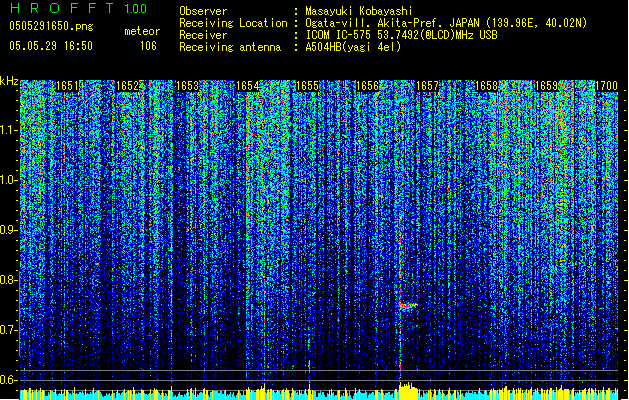This screenshot has width=629, height=400.
Task: Click the Receiver field label
Action: click(203, 35)
